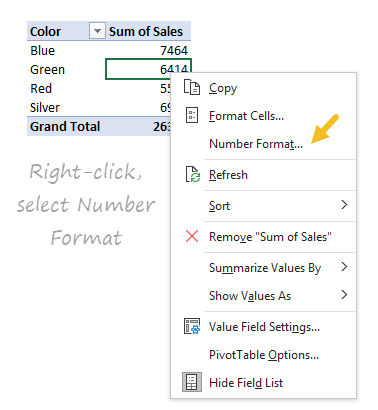The height and width of the screenshot is (410, 378).
Task: Select PivotTable Options... menu entry
Action: tap(263, 355)
